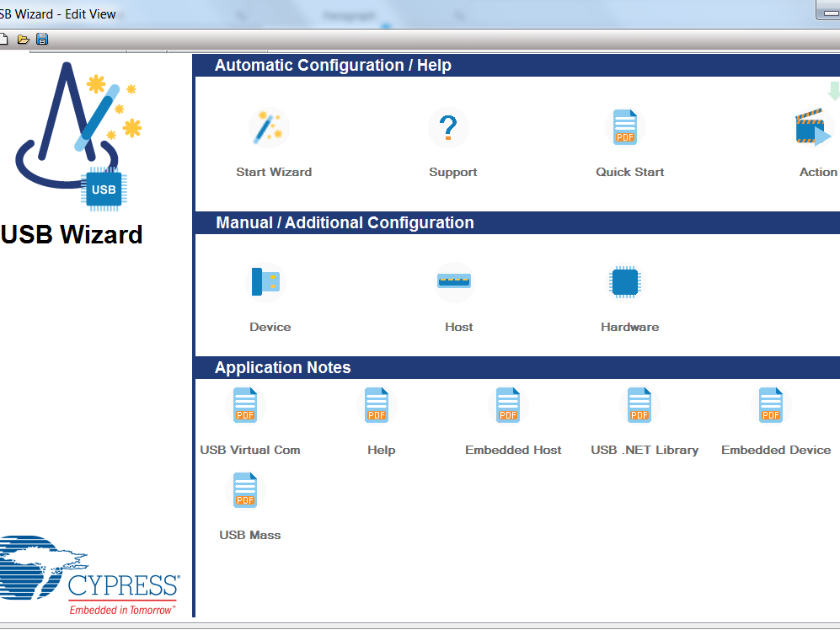Open USB Virtual Com application note
The height and width of the screenshot is (630, 840).
pos(245,406)
